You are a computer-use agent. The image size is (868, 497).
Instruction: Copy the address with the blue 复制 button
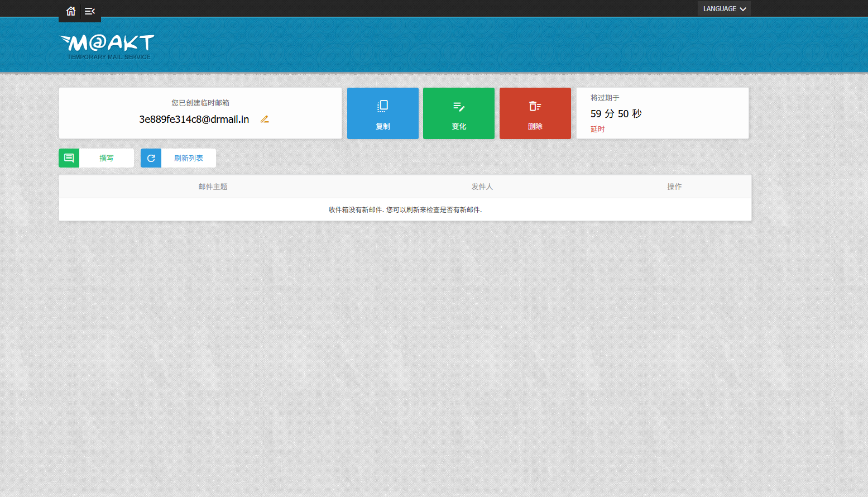click(x=383, y=113)
